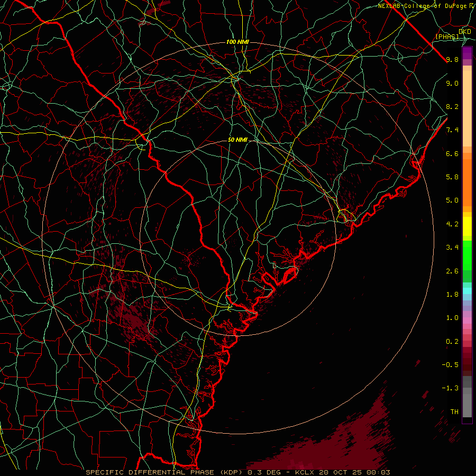476x476 pixels.
Task: Click the 0.2 value on the color scale
Action: 452,342
